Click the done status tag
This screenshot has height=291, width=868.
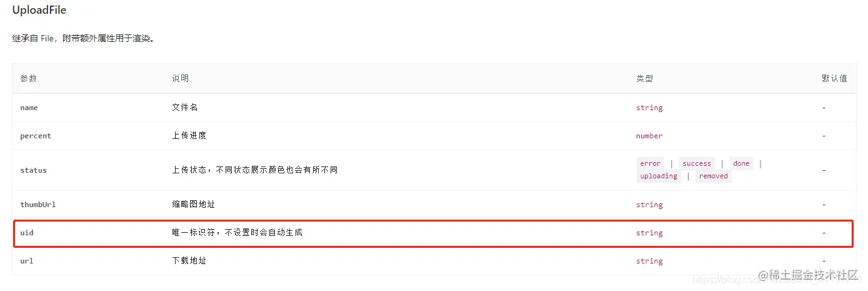(741, 163)
